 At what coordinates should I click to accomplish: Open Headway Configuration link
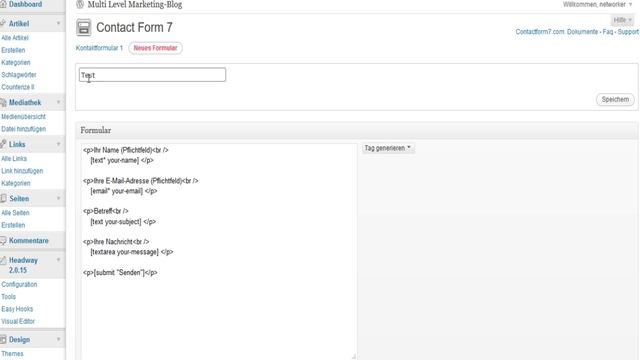(19, 284)
